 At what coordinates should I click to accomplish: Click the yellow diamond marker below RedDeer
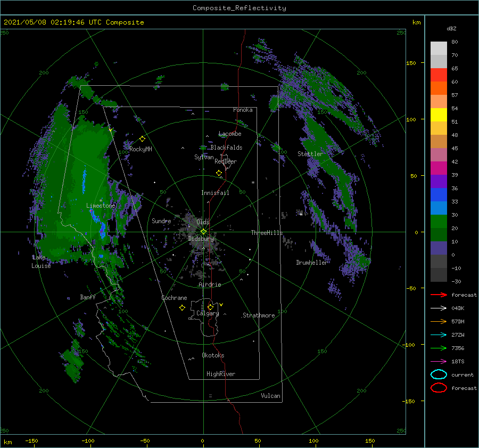pos(219,173)
